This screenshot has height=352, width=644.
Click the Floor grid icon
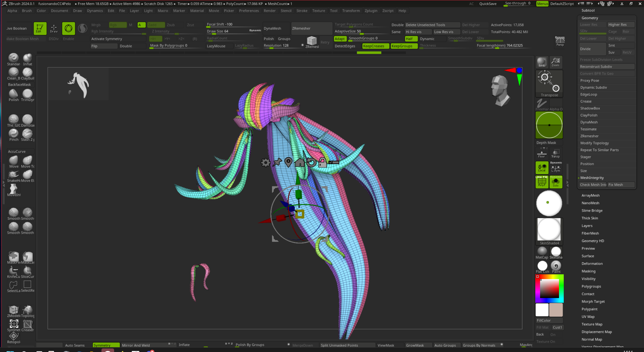(542, 153)
